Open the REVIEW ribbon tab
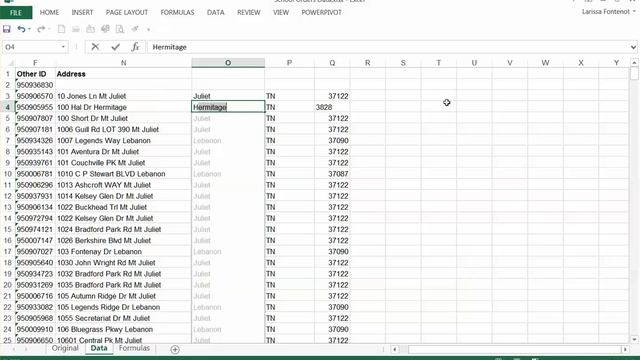The width and height of the screenshot is (640, 360). pos(249,13)
